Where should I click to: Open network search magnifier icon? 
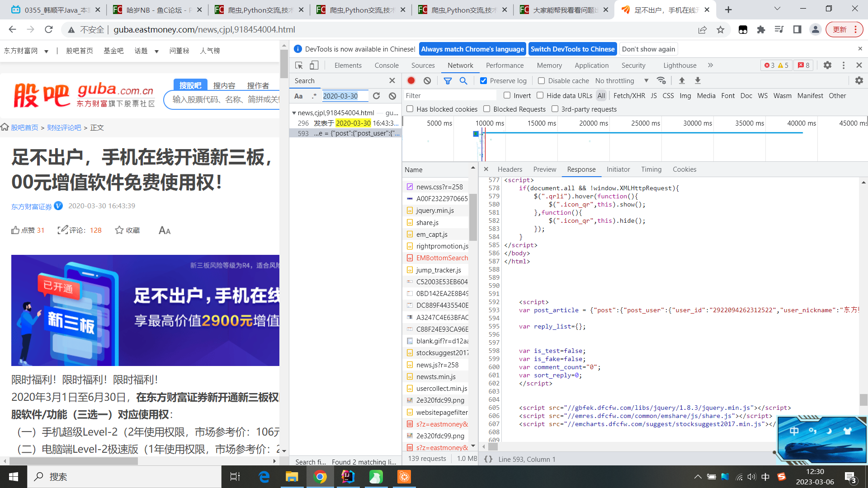463,80
